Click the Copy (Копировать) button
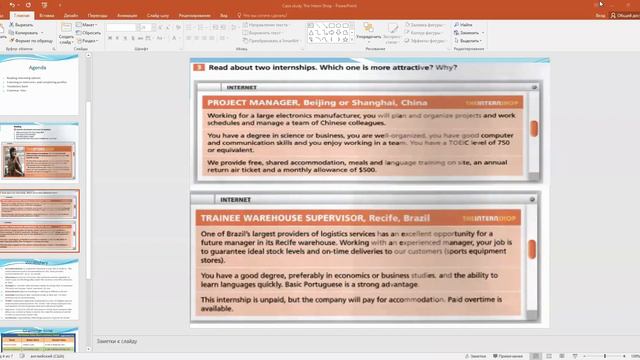 [x=24, y=33]
